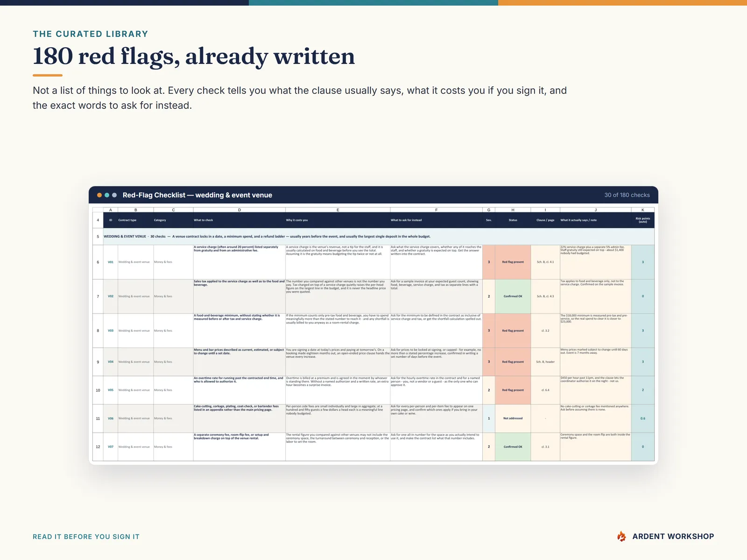Click the 'A food-and-beverage minimum' check cell
Image resolution: width=747 pixels, height=560 pixels.
(240, 330)
